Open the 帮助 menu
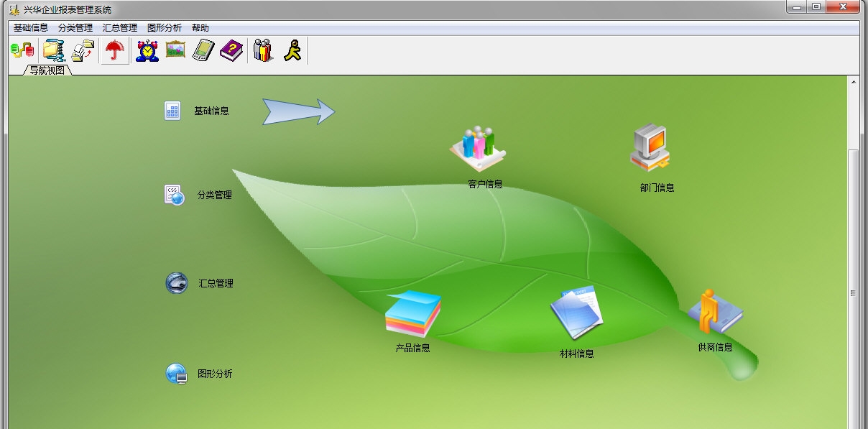 click(200, 28)
